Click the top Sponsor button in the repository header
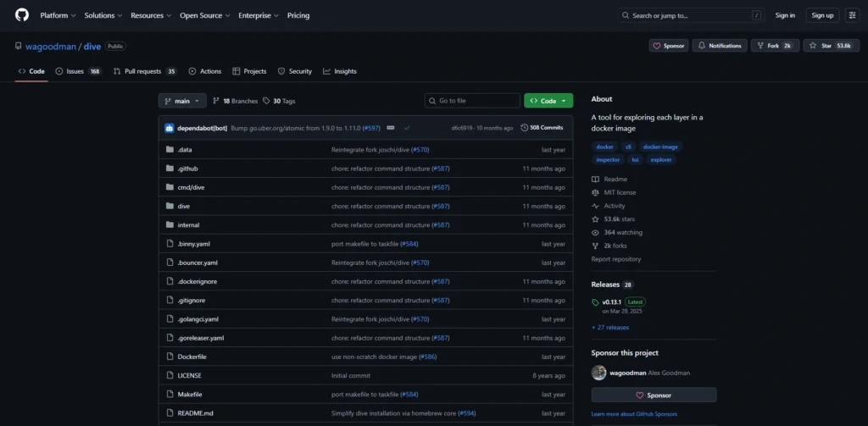 669,46
